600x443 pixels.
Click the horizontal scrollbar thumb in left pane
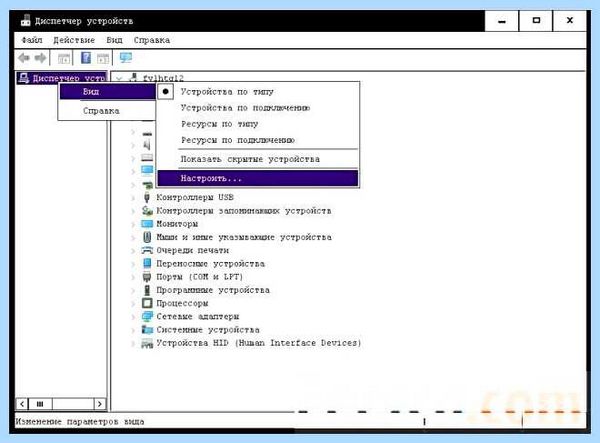[x=40, y=404]
